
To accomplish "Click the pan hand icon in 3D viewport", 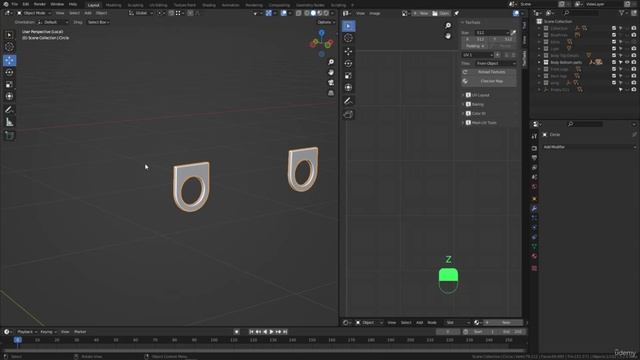I will 331,72.
